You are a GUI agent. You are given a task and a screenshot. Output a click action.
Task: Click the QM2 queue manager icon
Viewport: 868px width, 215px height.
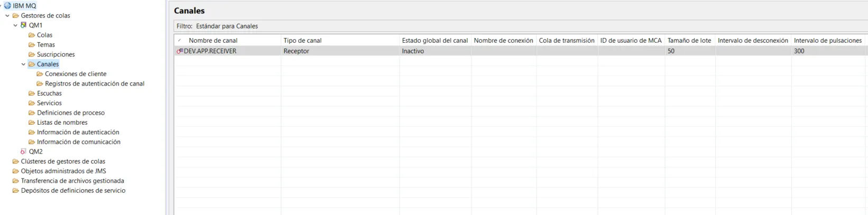point(23,152)
